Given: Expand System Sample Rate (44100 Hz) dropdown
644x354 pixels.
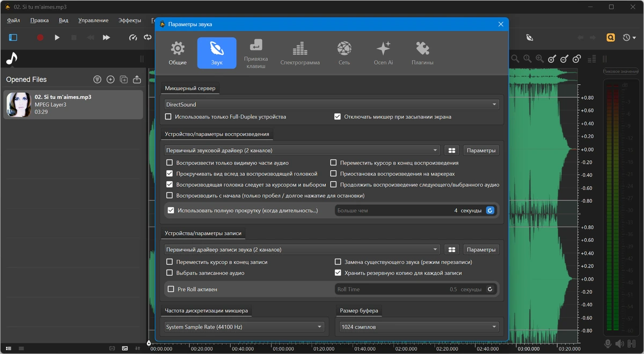Looking at the screenshot, I should pyautogui.click(x=245, y=327).
